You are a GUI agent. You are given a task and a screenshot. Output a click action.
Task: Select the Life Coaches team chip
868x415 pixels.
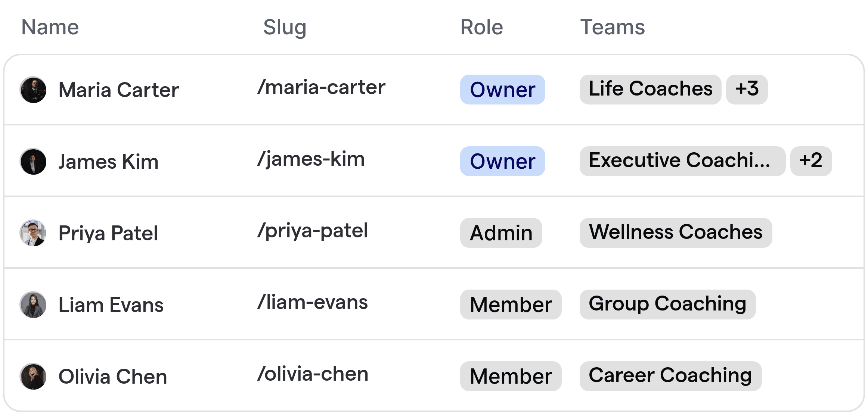point(650,89)
